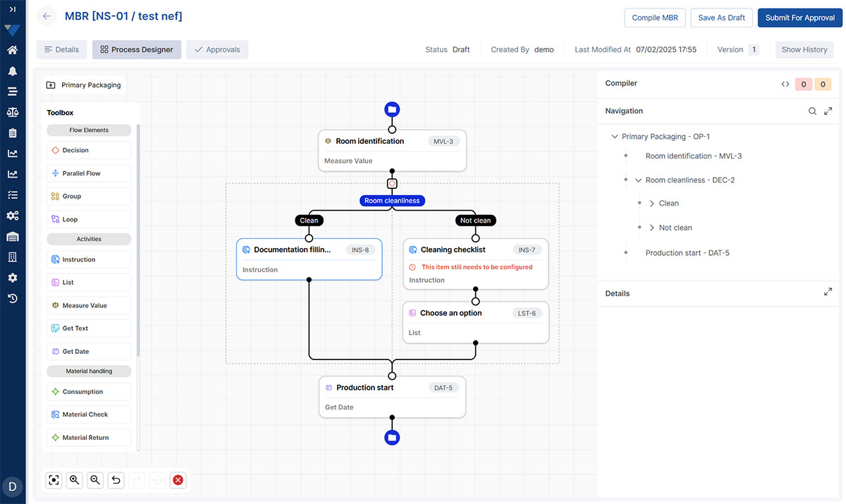This screenshot has width=846, height=504.
Task: Pick the Parallel Flow element from Toolbox
Action: tap(89, 173)
